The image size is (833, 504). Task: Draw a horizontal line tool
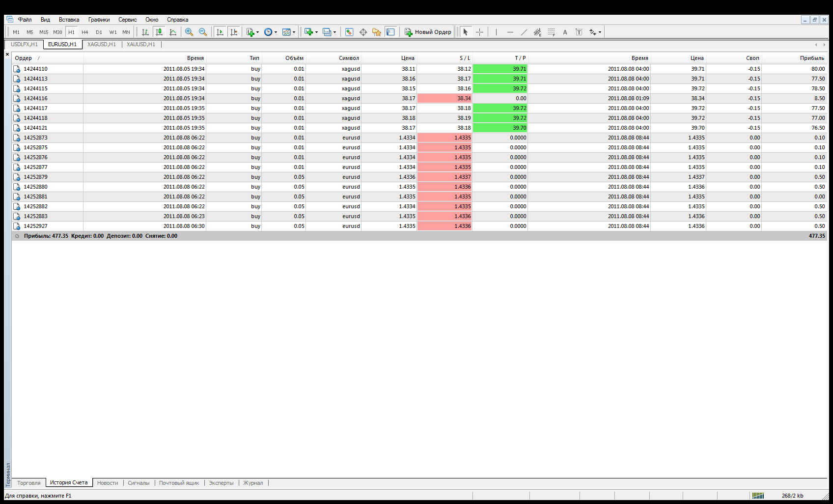coord(510,32)
